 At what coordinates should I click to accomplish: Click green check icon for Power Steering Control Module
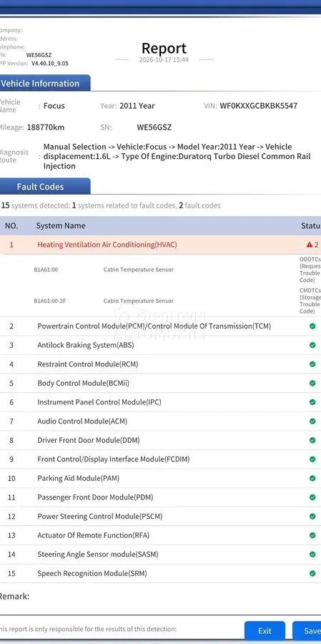[x=312, y=516]
